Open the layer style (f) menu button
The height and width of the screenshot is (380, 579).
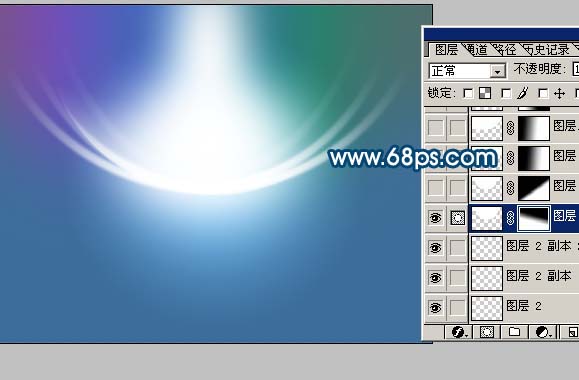click(x=459, y=332)
